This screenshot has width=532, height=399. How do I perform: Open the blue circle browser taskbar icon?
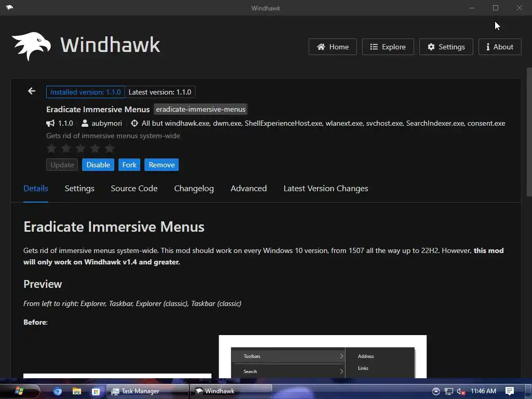coord(58,391)
